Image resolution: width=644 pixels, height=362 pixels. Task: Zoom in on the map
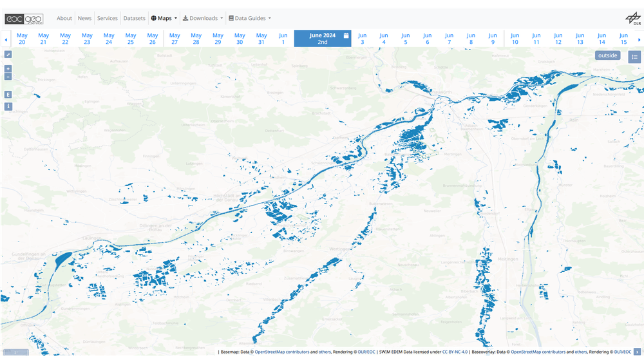click(x=8, y=68)
